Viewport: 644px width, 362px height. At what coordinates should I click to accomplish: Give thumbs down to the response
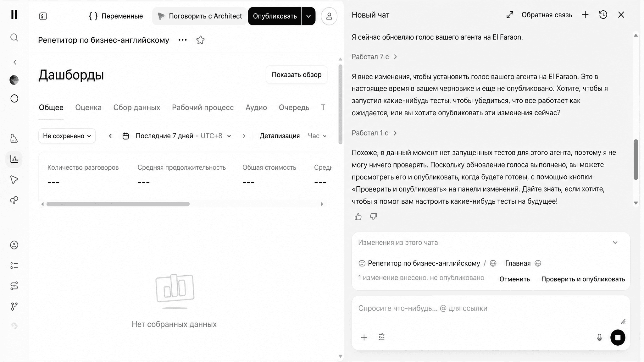click(374, 217)
